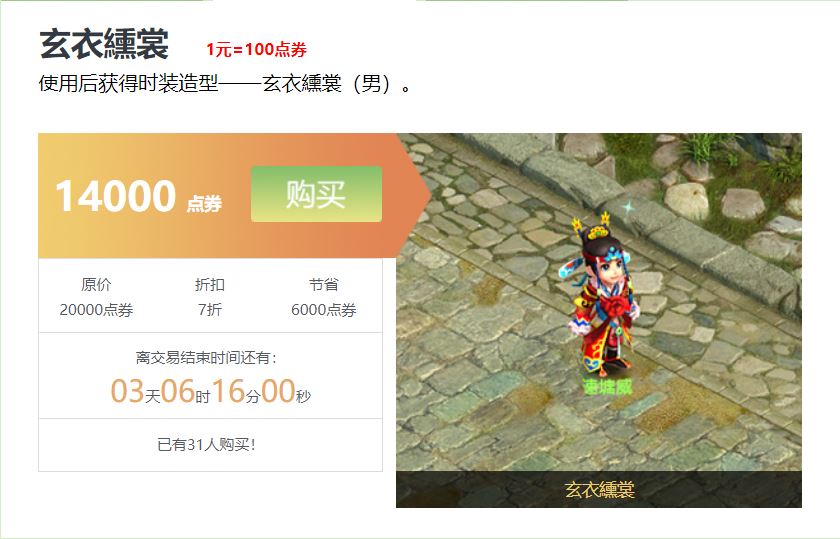
Task: Select the 节省 6000点券 savings cell
Action: 324,297
